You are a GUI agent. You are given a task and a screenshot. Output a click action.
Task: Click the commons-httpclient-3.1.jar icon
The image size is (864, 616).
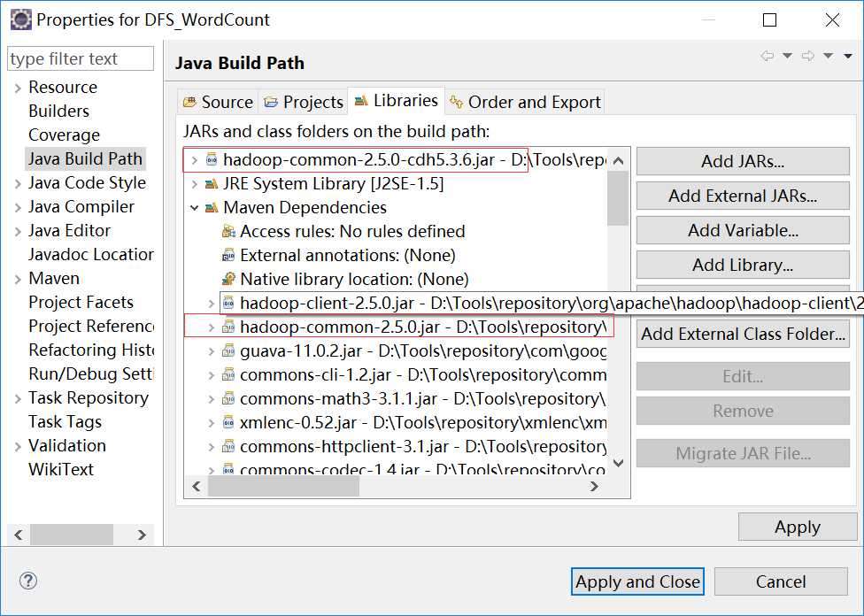point(228,446)
